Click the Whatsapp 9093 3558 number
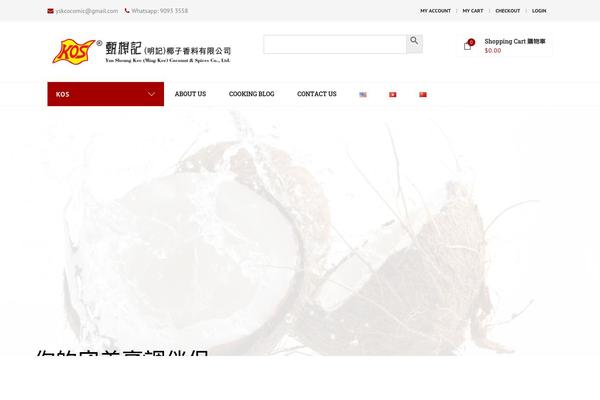 coord(160,11)
